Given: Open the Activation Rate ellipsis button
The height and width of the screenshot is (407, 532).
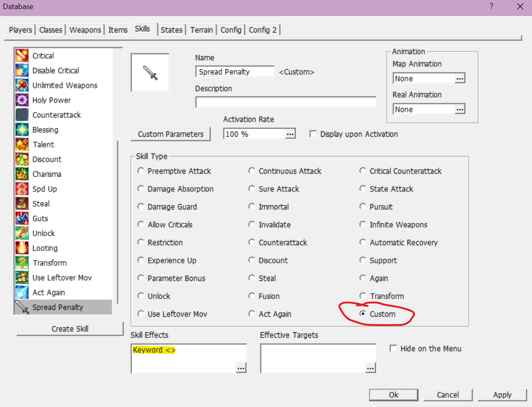Looking at the screenshot, I should pyautogui.click(x=290, y=134).
